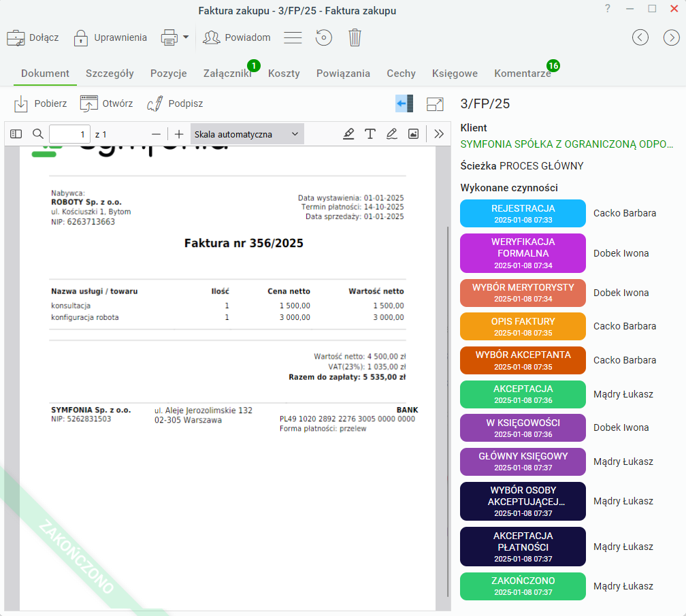Click the PDF search magnifier
The height and width of the screenshot is (616, 686).
coord(38,134)
